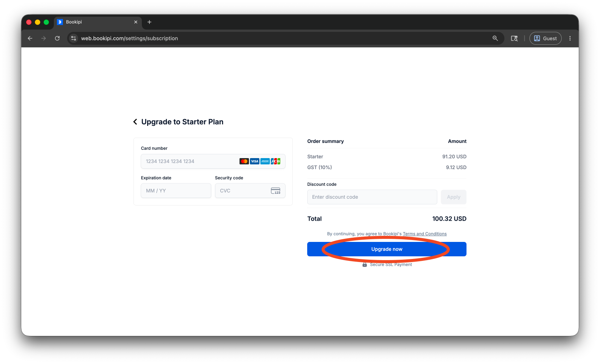Click the Secure SSL Payment lock icon

(x=364, y=265)
